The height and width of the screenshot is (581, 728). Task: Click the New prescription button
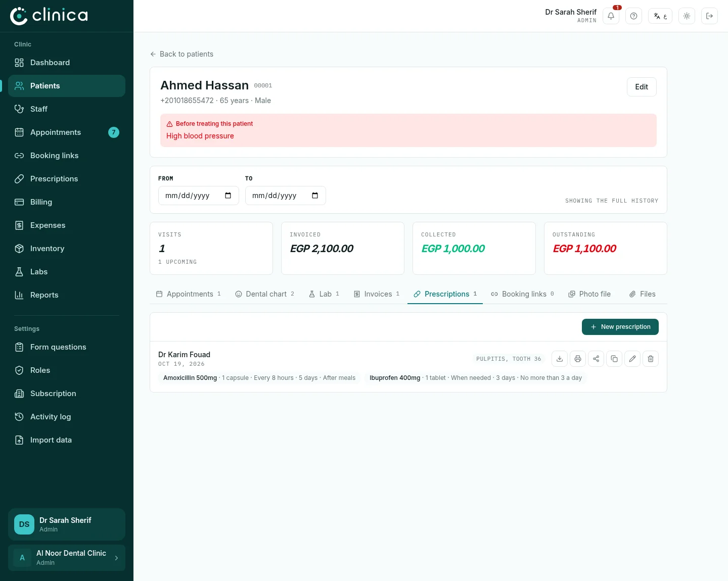620,327
